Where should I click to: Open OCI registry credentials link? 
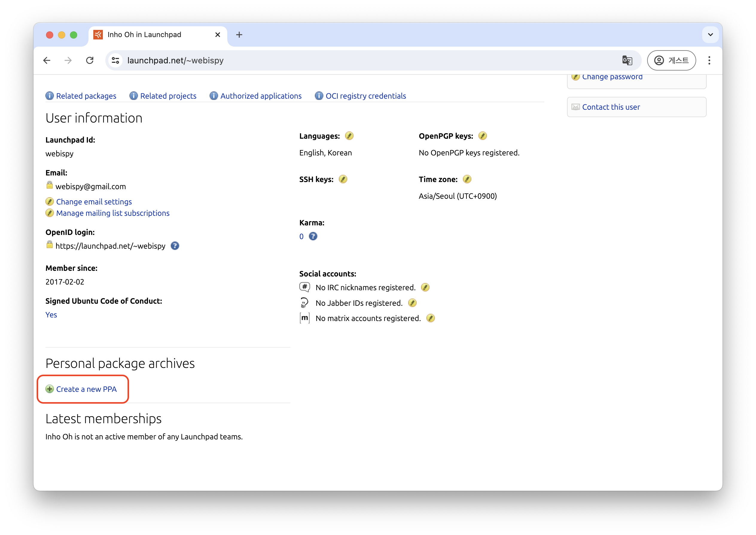point(366,96)
